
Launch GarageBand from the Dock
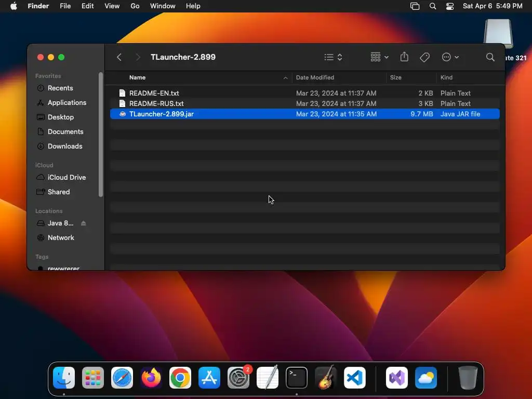click(326, 378)
